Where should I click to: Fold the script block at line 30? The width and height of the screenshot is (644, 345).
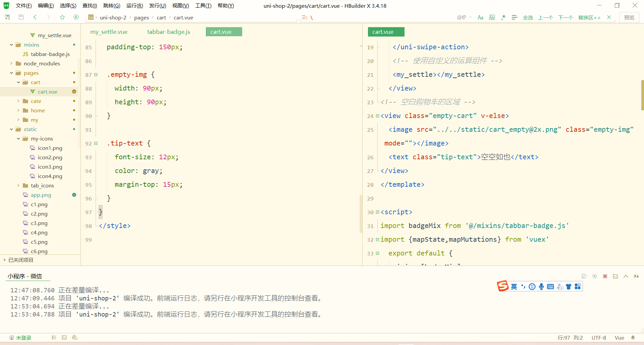(377, 212)
